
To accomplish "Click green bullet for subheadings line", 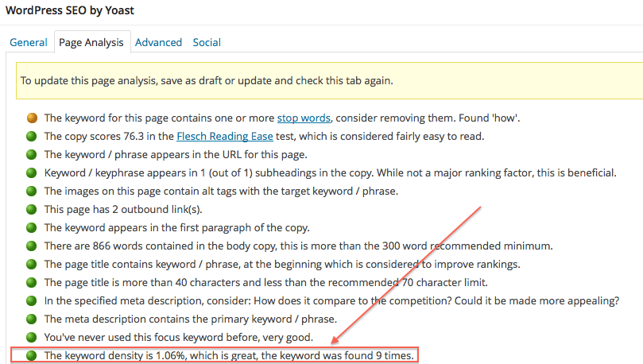I will coord(32,172).
